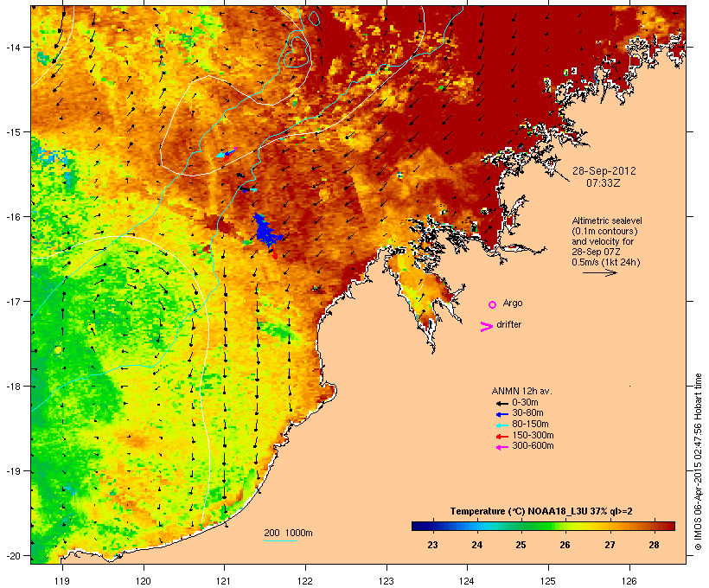Click the 126 longitude axis label
The height and width of the screenshot is (588, 709).
pyautogui.click(x=629, y=581)
